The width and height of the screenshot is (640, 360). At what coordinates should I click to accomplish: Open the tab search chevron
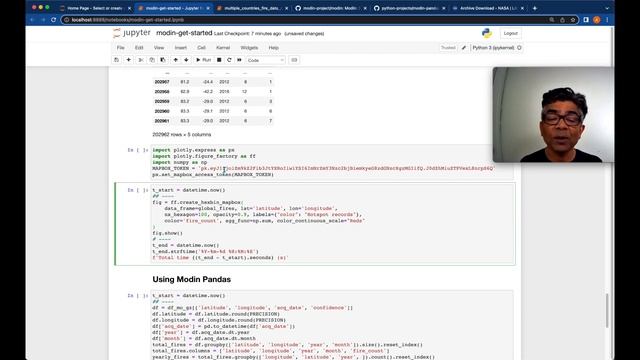click(x=607, y=8)
